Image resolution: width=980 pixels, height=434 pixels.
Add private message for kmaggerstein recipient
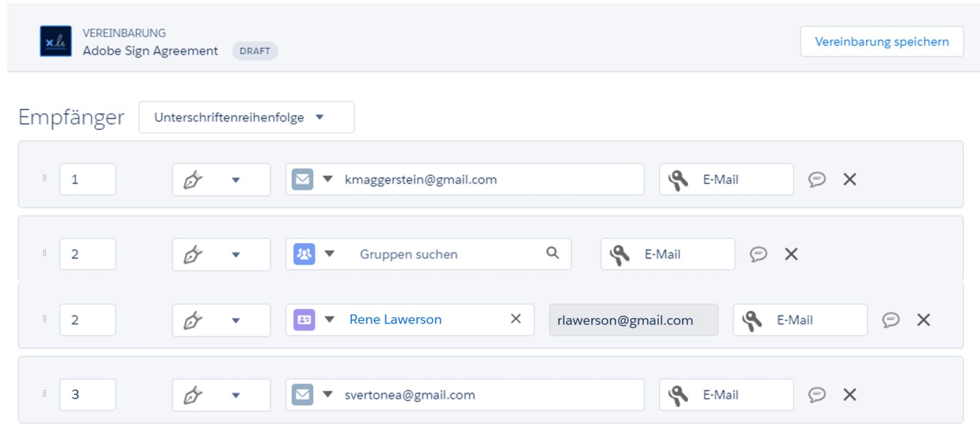817,179
